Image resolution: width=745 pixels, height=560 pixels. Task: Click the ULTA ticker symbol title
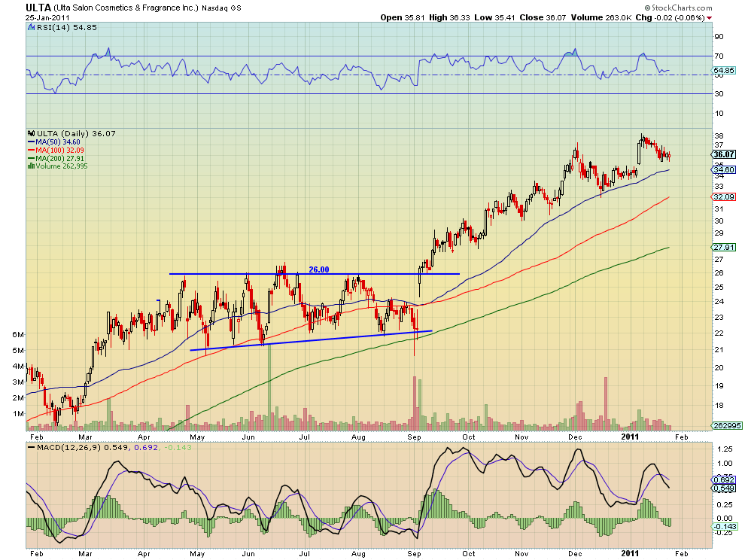point(38,8)
